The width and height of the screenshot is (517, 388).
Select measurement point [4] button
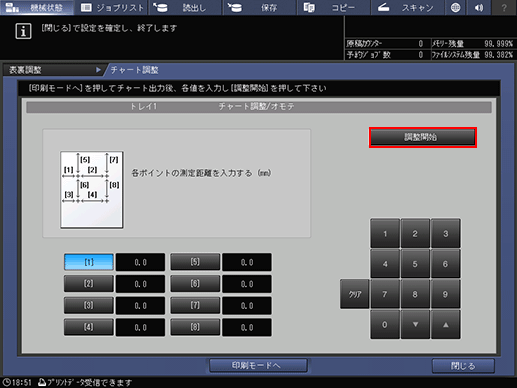89,327
